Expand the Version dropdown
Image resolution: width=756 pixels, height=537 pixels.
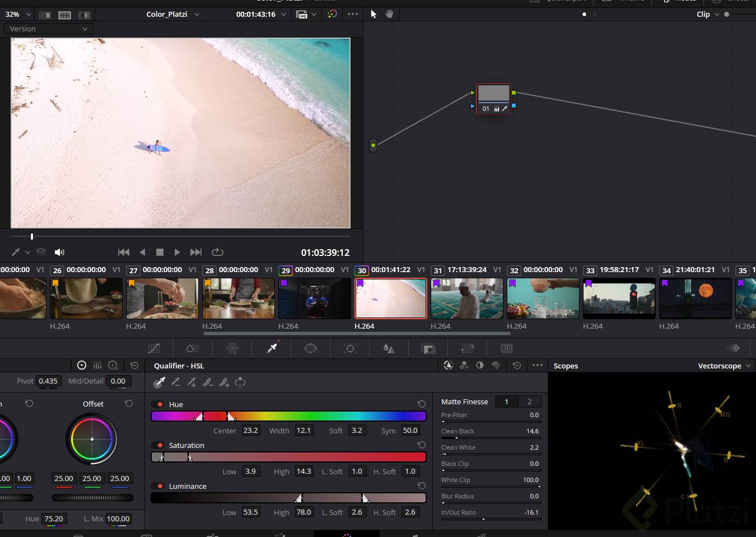pyautogui.click(x=49, y=29)
